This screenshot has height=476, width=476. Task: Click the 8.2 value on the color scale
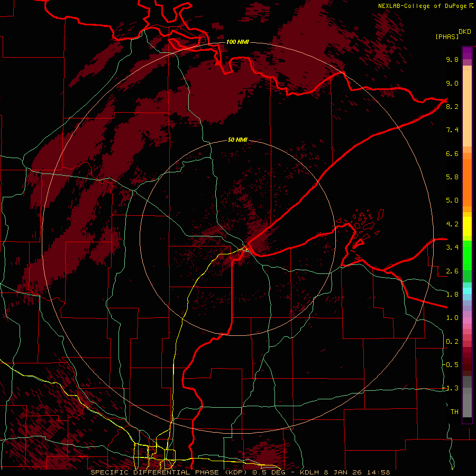pyautogui.click(x=452, y=106)
